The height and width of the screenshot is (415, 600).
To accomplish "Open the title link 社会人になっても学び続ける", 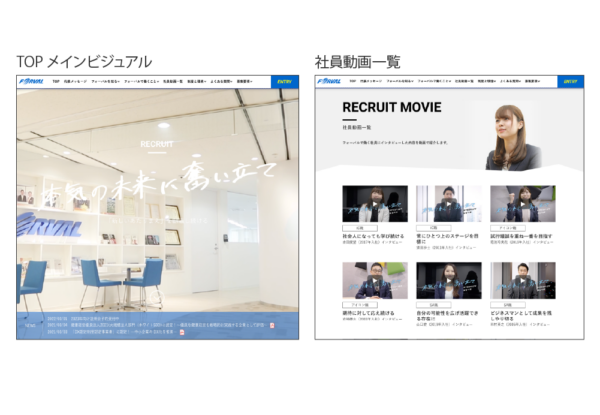I will [373, 236].
